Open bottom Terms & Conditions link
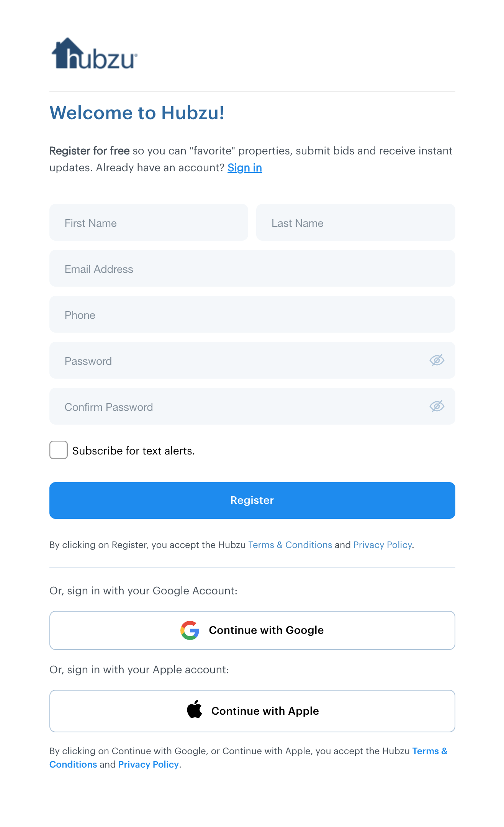 click(x=429, y=751)
